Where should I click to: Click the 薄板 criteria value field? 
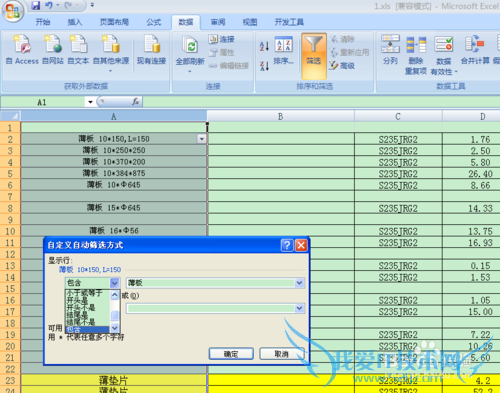coord(211,283)
